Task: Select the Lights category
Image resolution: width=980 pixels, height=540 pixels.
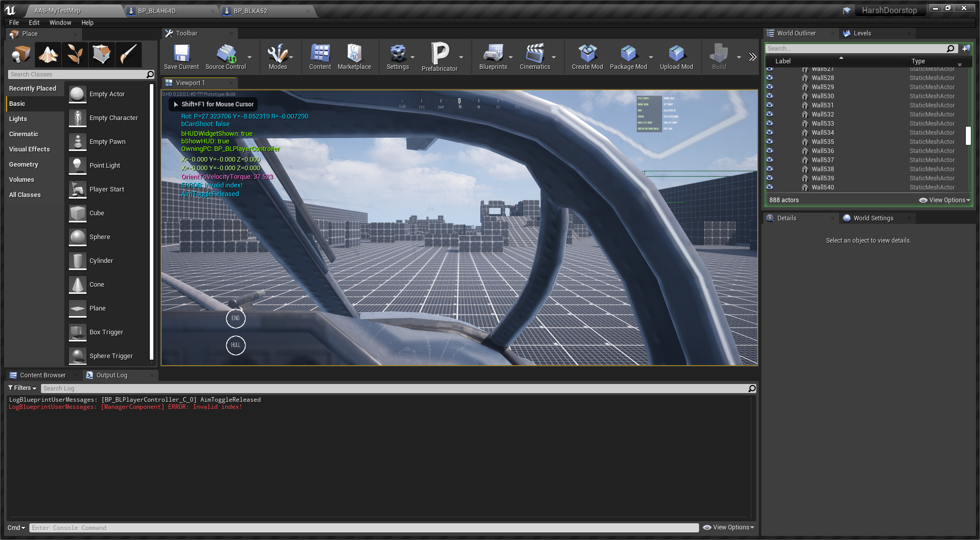Action: point(18,119)
